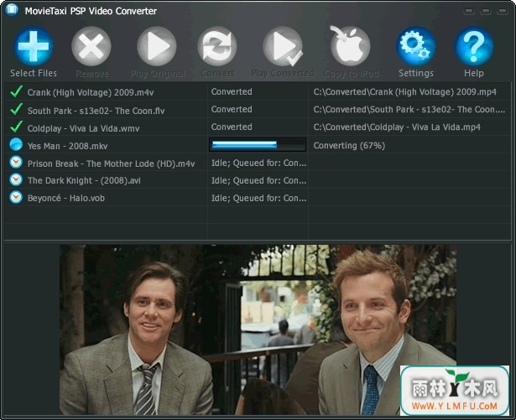Click the Select Files plus icon

34,46
